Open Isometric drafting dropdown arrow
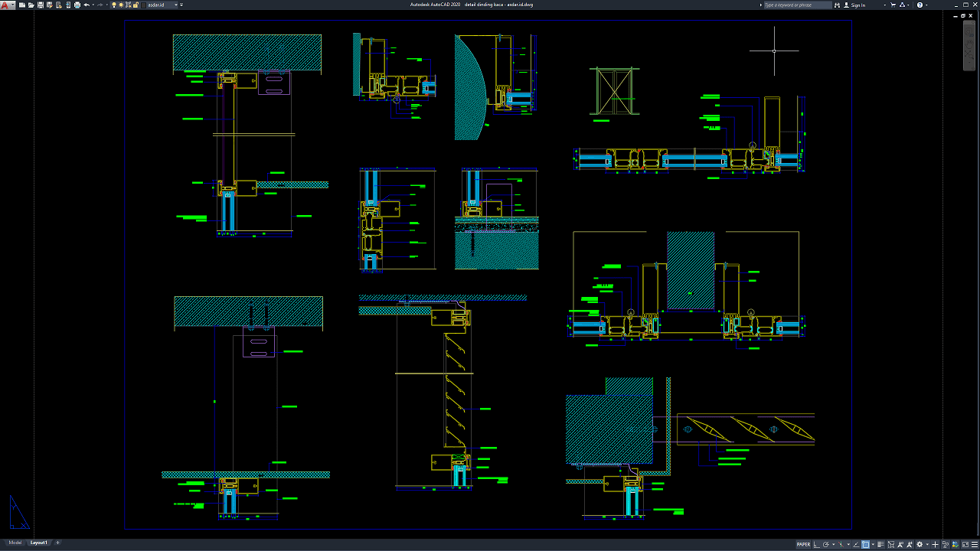Viewport: 980px width, 551px height. click(x=848, y=545)
